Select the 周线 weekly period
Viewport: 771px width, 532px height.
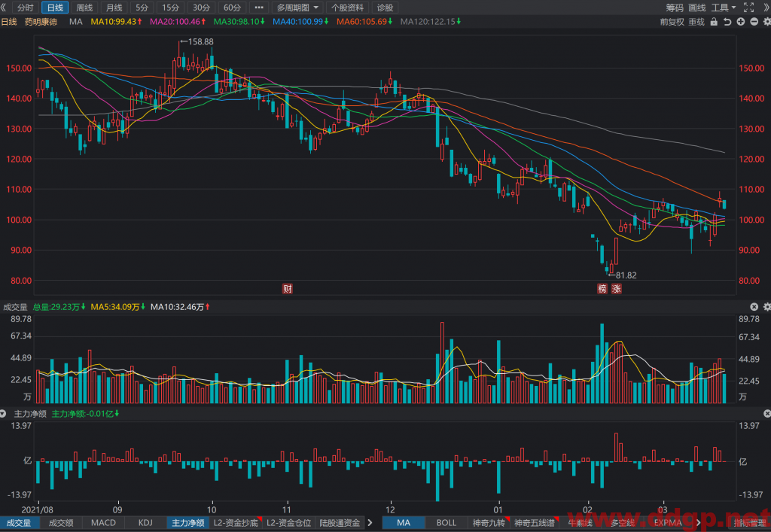[84, 8]
